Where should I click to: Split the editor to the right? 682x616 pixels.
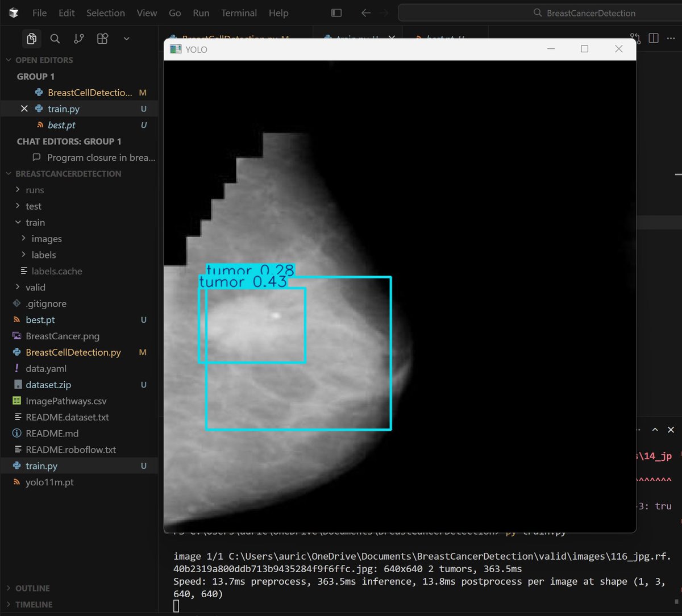654,39
